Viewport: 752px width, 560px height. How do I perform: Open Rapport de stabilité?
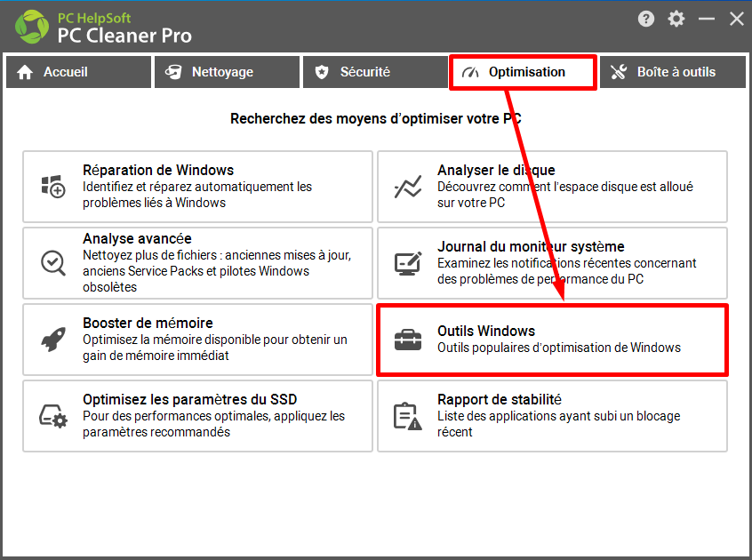pos(553,416)
